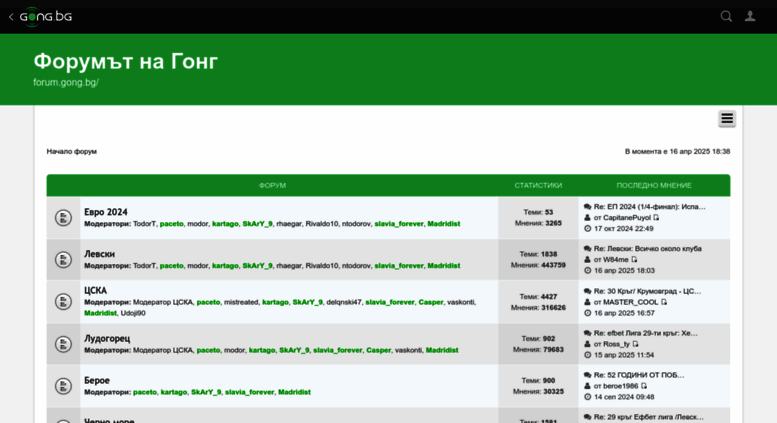Click moderator Rivaldo10 in the Левски row
This screenshot has width=777, height=423.
point(322,266)
